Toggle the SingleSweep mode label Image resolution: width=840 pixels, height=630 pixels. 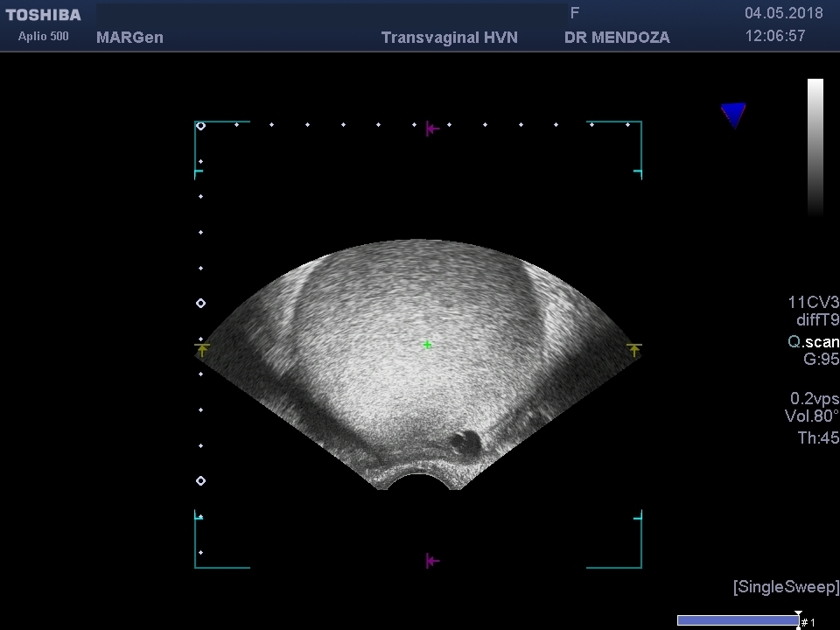786,587
